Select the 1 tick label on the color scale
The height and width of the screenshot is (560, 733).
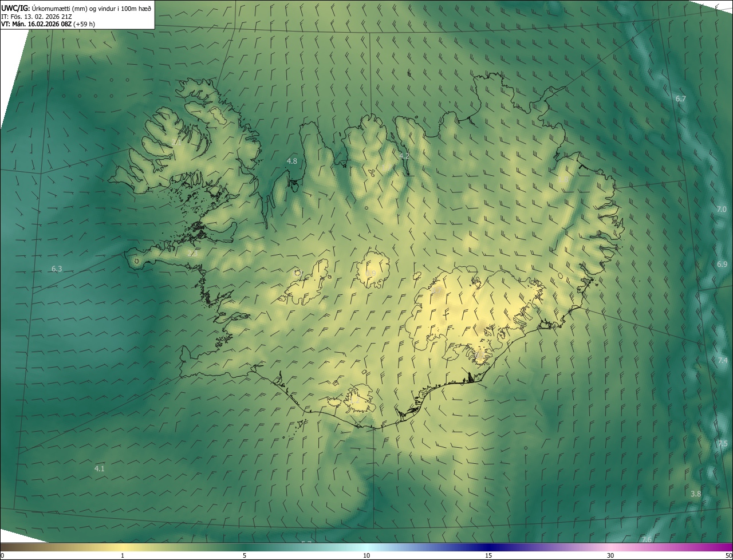123,555
